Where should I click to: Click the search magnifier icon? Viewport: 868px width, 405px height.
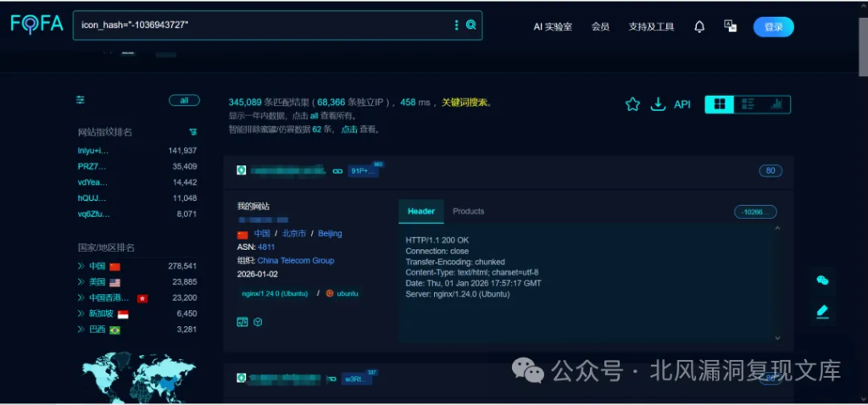(471, 25)
